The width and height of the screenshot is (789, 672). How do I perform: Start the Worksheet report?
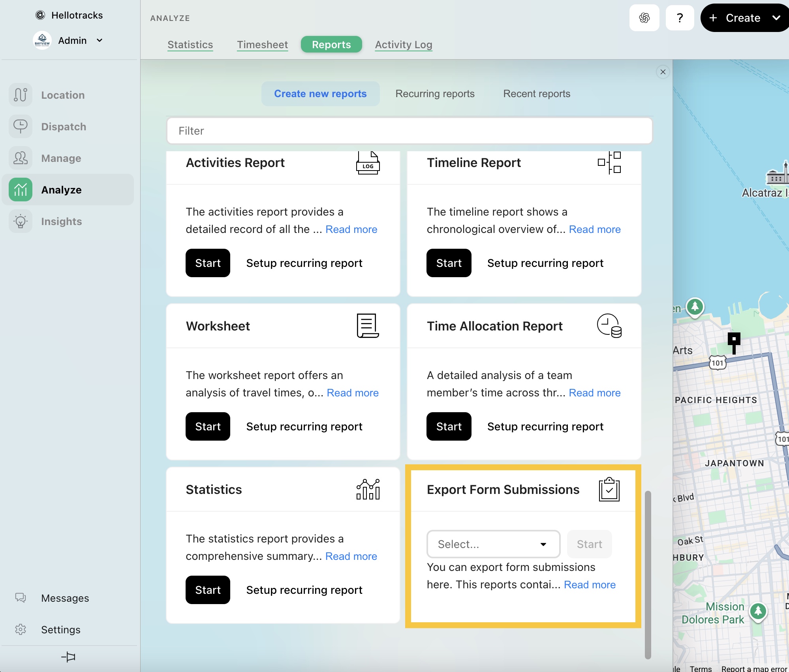208,426
